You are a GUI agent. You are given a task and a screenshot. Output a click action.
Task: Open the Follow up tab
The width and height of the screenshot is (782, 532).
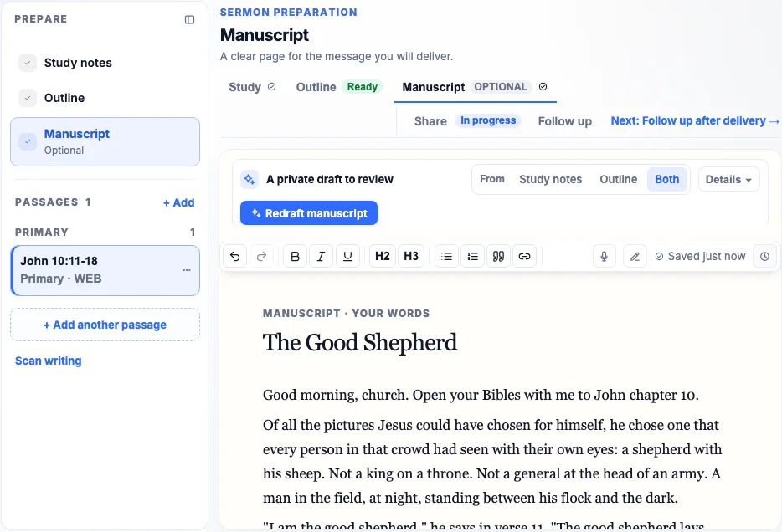pos(564,121)
